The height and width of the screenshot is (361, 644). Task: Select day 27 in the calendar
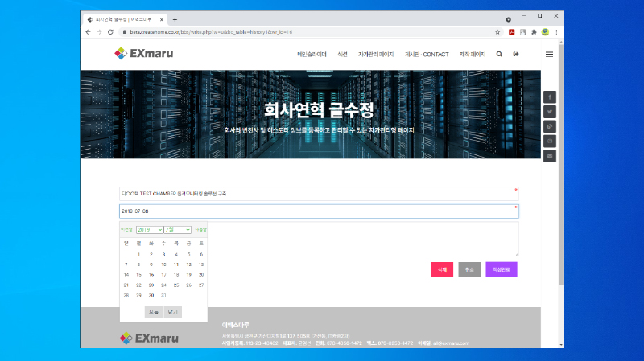click(201, 285)
